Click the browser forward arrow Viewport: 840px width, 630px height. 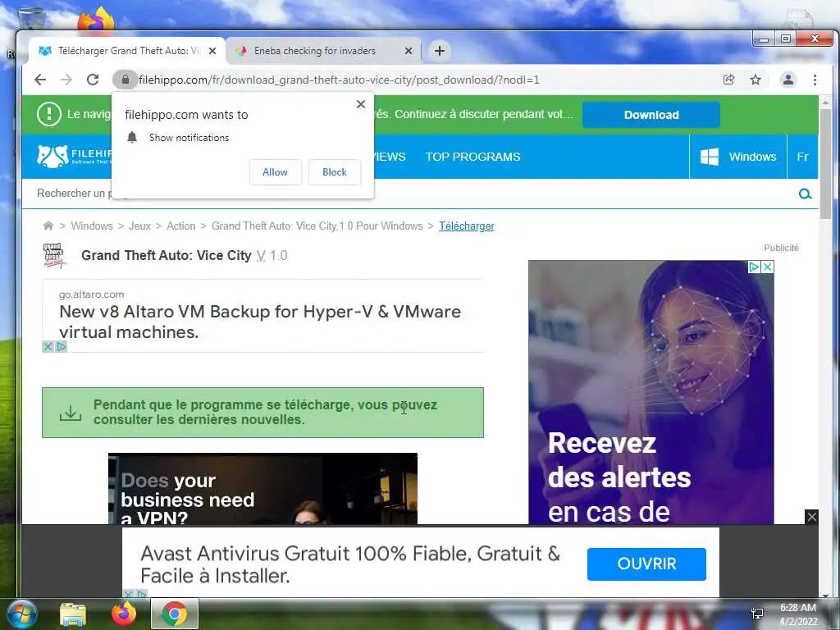click(x=66, y=80)
